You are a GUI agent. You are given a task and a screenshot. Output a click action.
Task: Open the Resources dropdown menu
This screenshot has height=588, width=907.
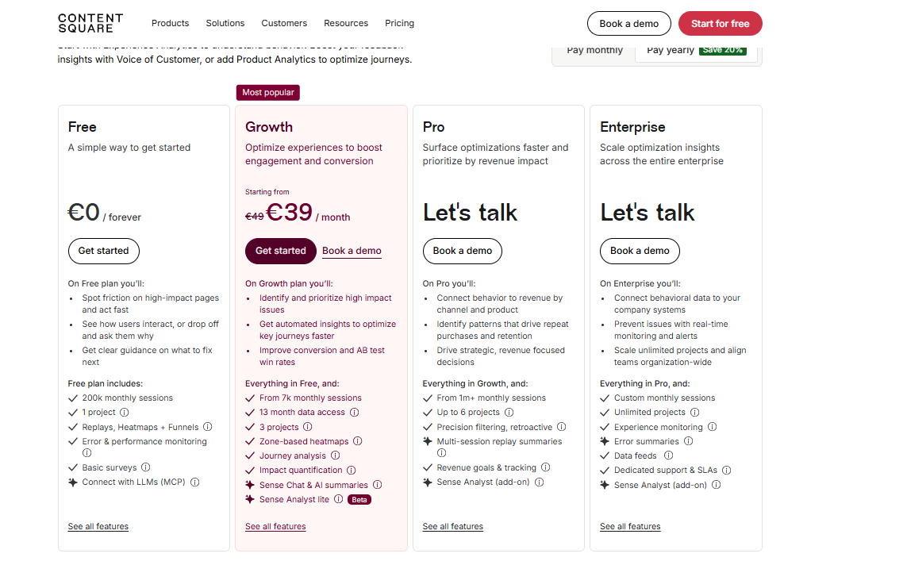tap(346, 23)
